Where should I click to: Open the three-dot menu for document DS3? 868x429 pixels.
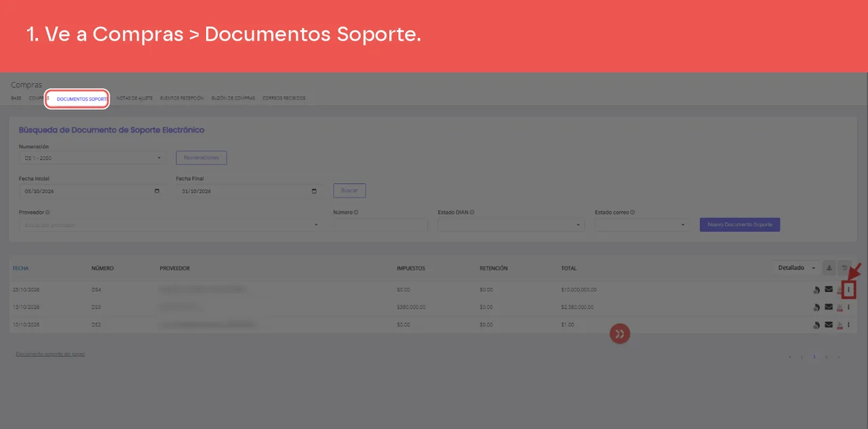tap(848, 307)
